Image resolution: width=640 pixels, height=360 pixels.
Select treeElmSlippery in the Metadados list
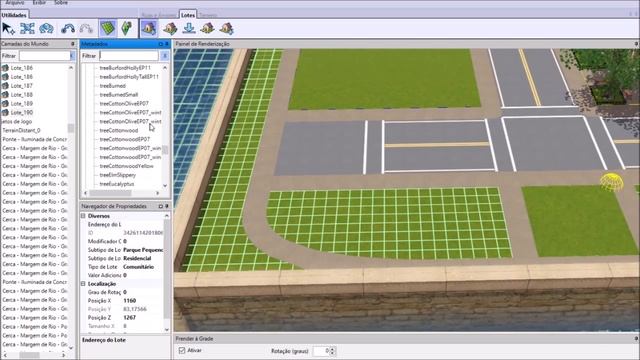click(x=118, y=175)
